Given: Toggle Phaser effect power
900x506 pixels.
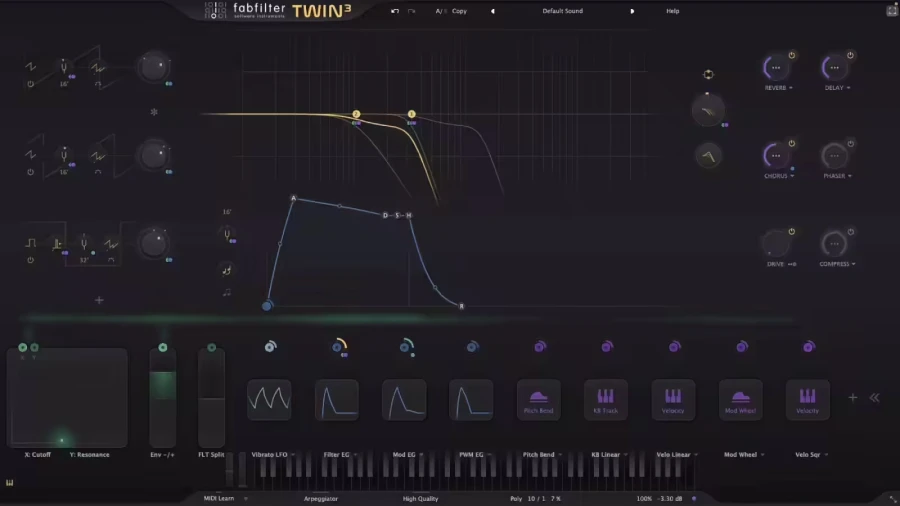Looking at the screenshot, I should (x=850, y=143).
